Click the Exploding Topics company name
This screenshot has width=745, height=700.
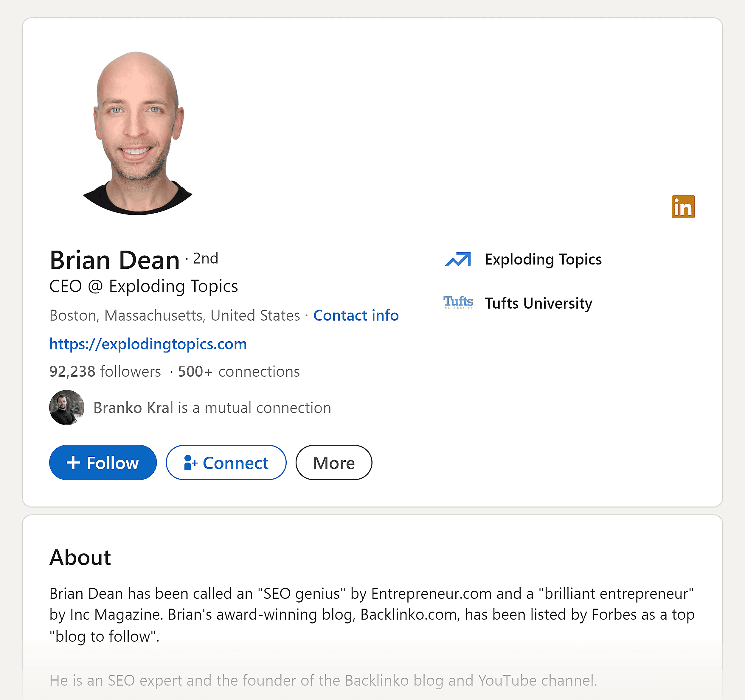tap(543, 259)
